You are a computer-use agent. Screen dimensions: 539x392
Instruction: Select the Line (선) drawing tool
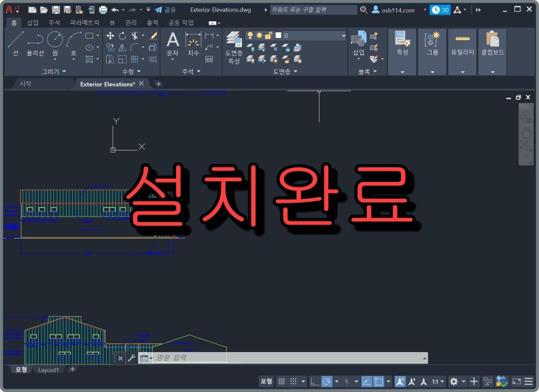[15, 41]
